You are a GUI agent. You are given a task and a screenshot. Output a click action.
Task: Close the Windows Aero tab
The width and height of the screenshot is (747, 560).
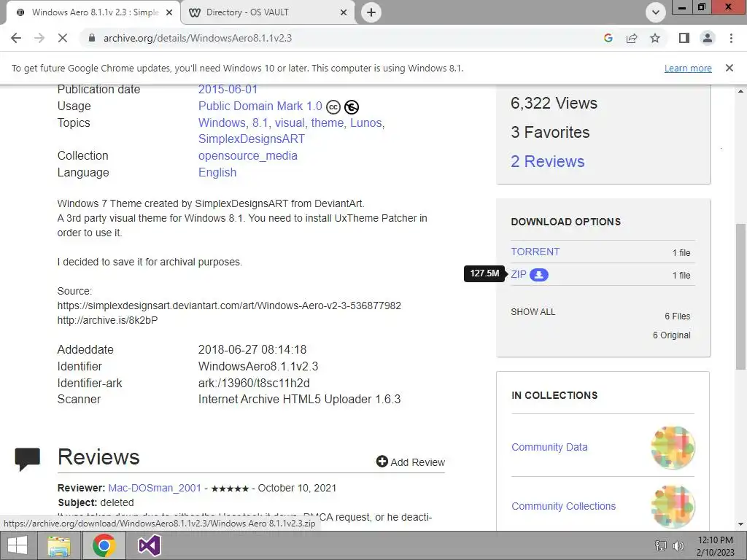pos(169,12)
